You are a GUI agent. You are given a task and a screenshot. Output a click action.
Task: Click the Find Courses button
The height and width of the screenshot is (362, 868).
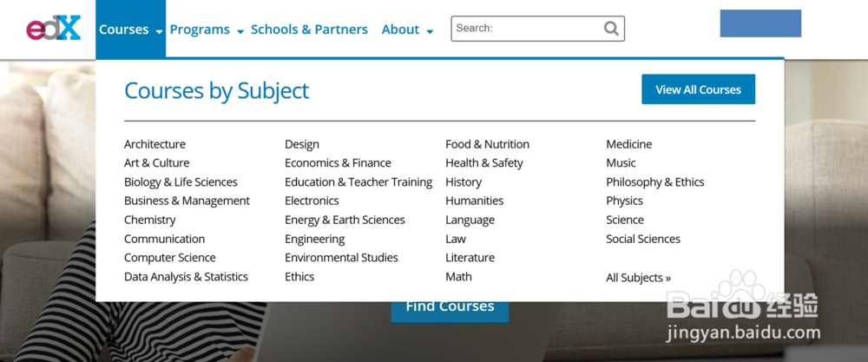click(450, 308)
